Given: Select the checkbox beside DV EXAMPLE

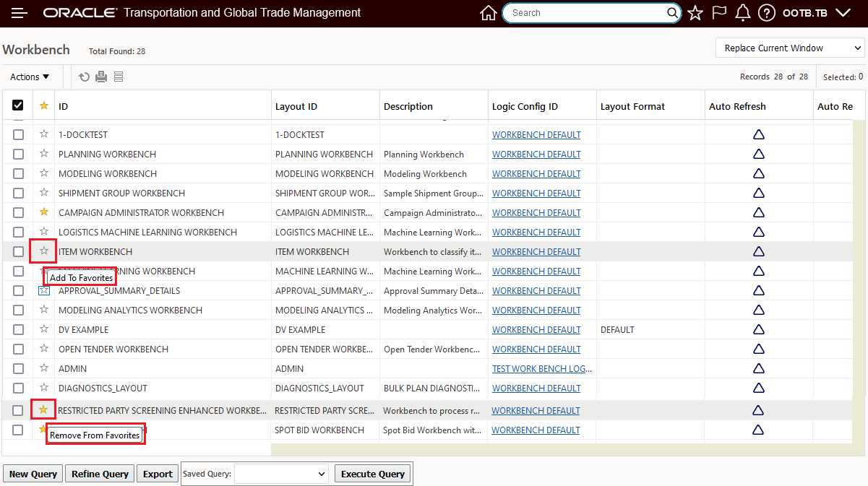Looking at the screenshot, I should [17, 329].
